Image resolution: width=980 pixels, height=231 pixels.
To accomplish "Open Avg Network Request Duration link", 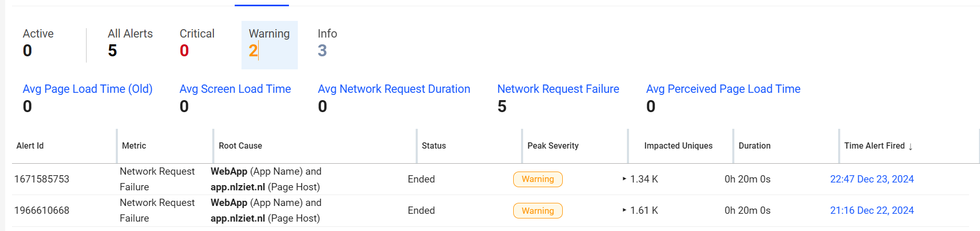I will pyautogui.click(x=394, y=89).
